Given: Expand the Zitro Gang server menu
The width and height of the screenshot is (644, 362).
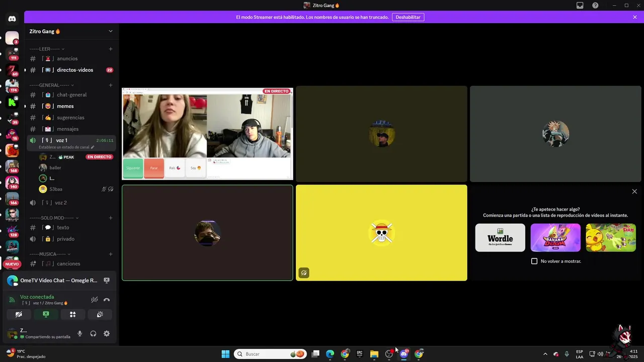Looking at the screenshot, I should (71, 31).
